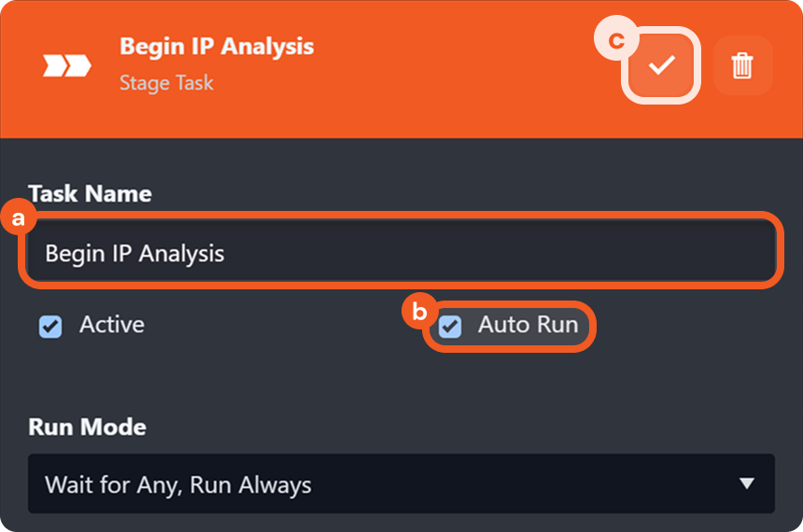Click the orange "b" annotation marker
The height and width of the screenshot is (532, 803).
click(x=420, y=311)
